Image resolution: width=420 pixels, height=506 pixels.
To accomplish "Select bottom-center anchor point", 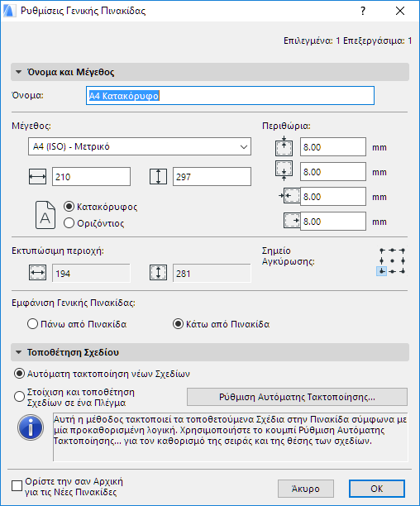I will click(392, 271).
